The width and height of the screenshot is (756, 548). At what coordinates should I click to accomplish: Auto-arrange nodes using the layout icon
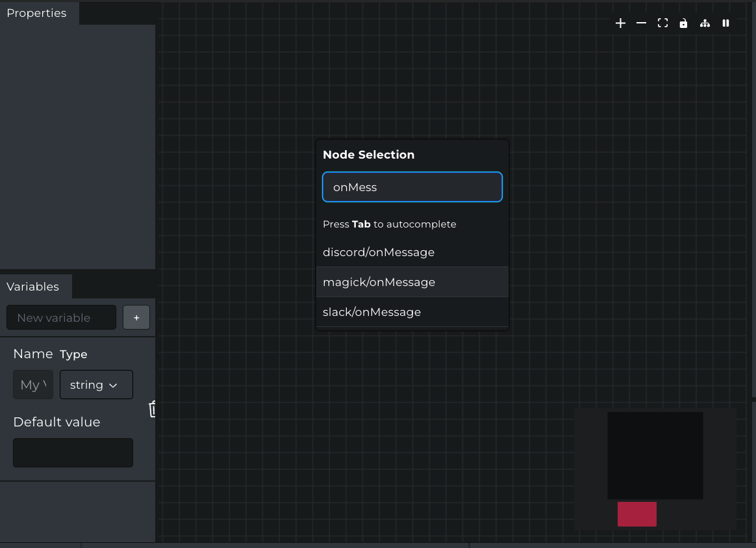pos(705,23)
